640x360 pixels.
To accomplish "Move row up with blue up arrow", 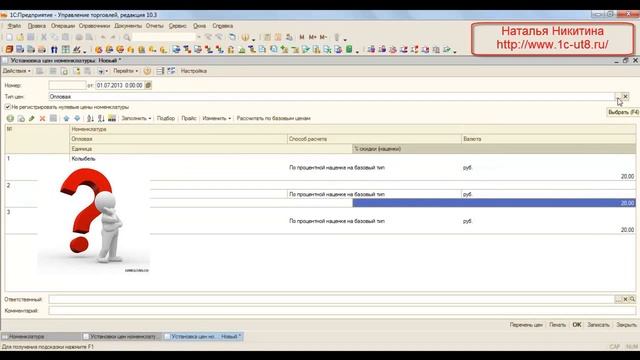I will coord(66,118).
